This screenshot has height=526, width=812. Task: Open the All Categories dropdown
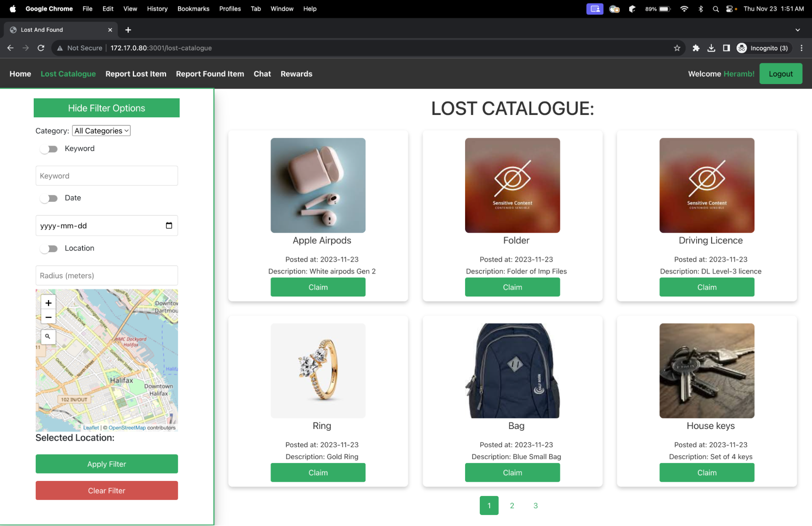coord(101,130)
